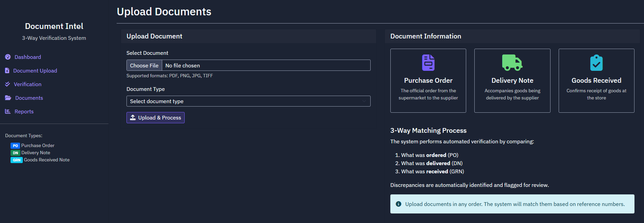The image size is (644, 223).
Task: Click the GRN badge in the sidebar
Action: [17, 160]
